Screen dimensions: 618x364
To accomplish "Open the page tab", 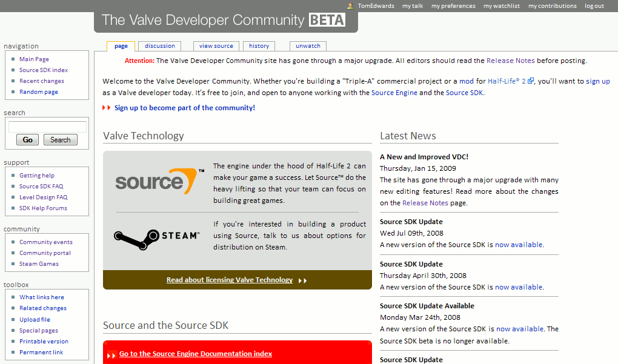I will point(121,46).
